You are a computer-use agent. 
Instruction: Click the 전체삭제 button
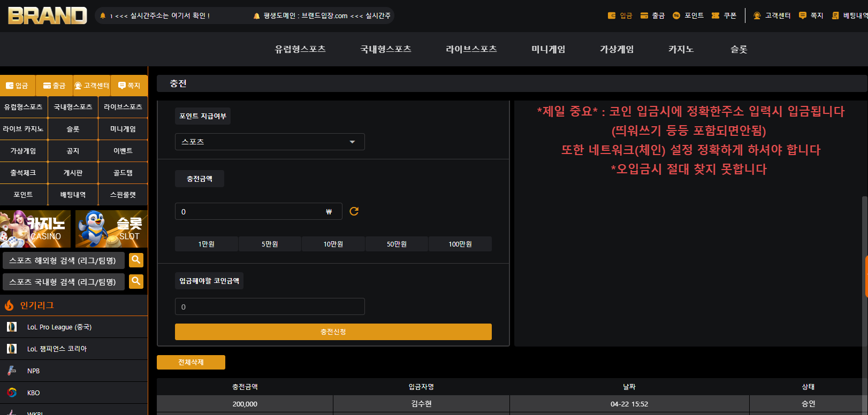point(191,362)
